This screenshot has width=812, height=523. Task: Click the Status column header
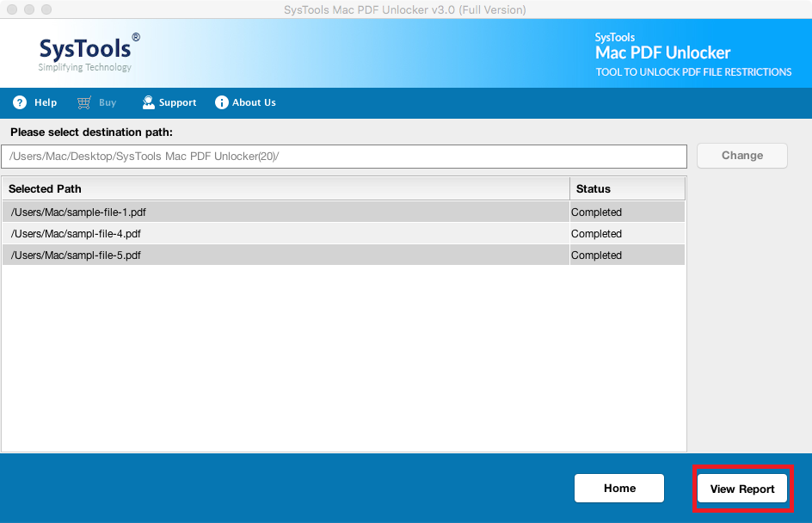[x=593, y=188]
